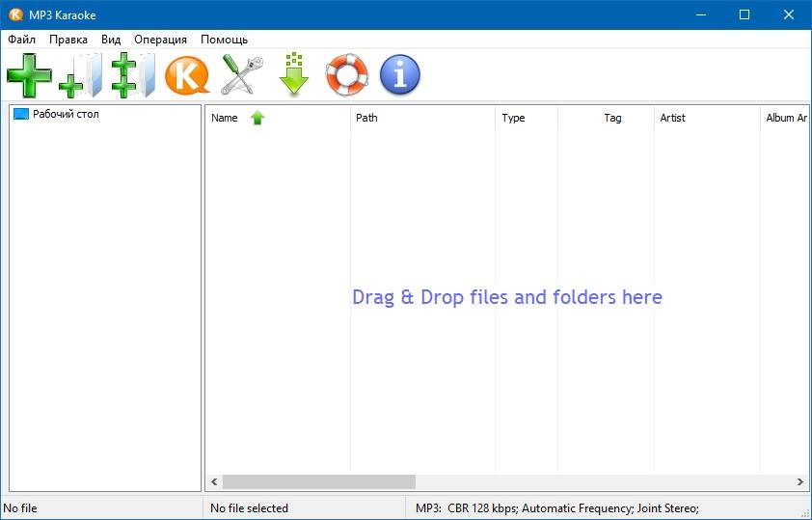Click the 'No file' status bar text
This screenshot has width=812, height=520.
[x=20, y=508]
